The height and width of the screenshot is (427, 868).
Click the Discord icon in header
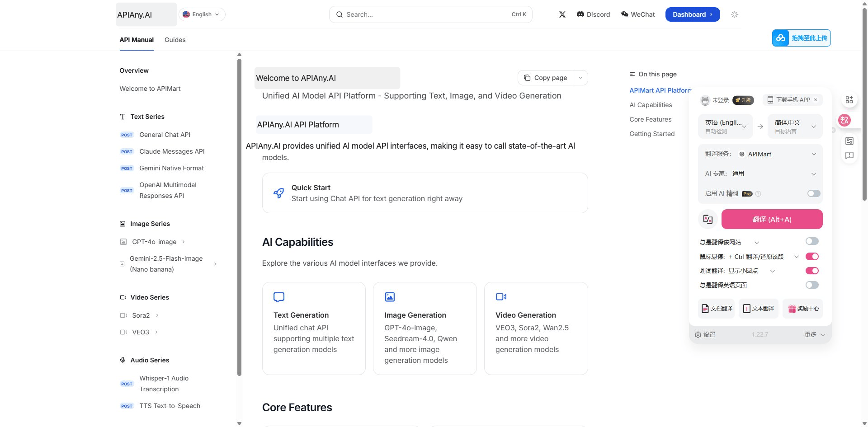(x=580, y=14)
